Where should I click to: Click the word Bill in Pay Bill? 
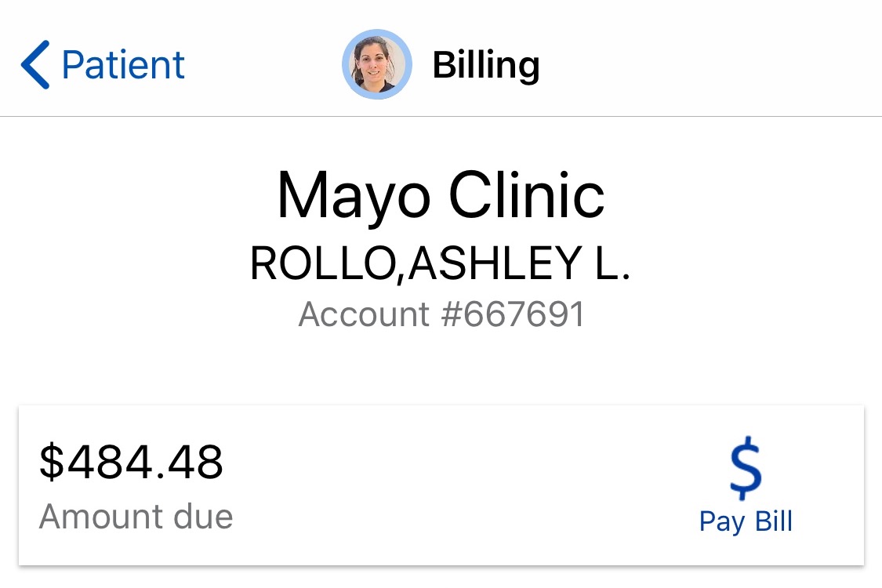pyautogui.click(x=774, y=521)
